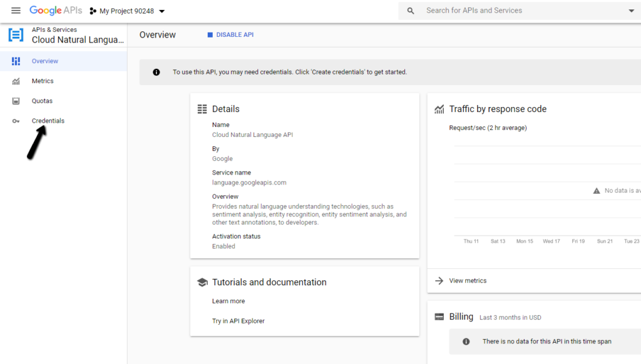Click the Tutorials graduation cap icon
Screen dimensions: 641x364
[202, 282]
